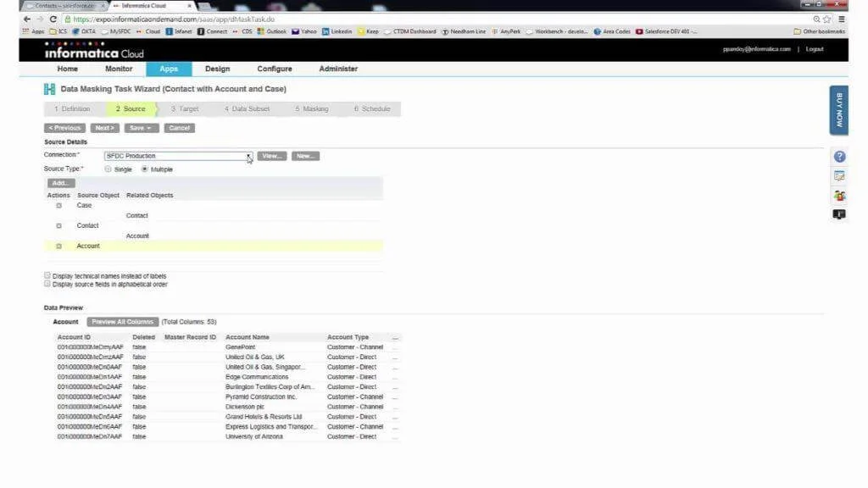868x488 pixels.
Task: Select the Account source object row
Action: (x=214, y=247)
